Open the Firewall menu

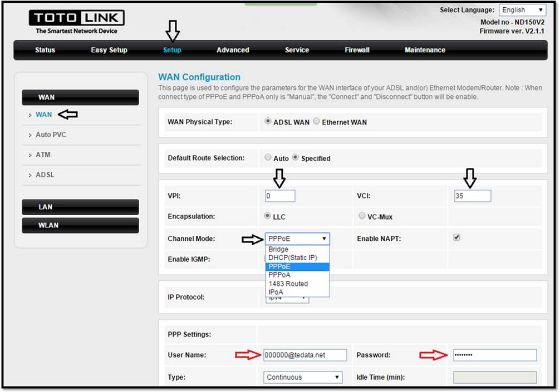point(357,50)
